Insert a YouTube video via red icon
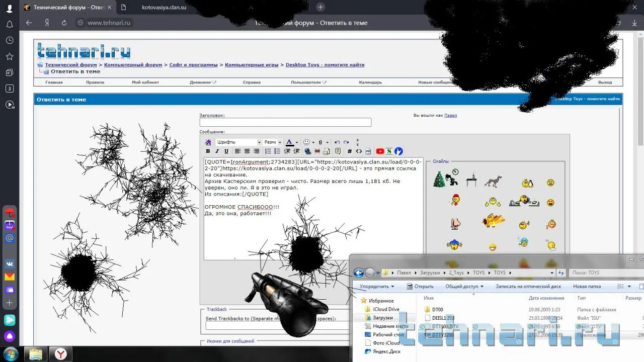The width and height of the screenshot is (644, 362). click(380, 151)
